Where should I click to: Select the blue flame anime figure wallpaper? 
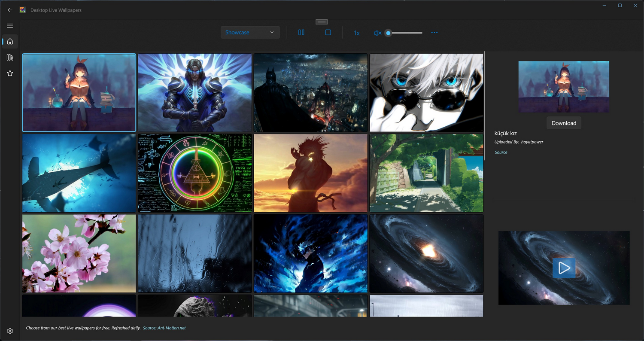coord(311,253)
